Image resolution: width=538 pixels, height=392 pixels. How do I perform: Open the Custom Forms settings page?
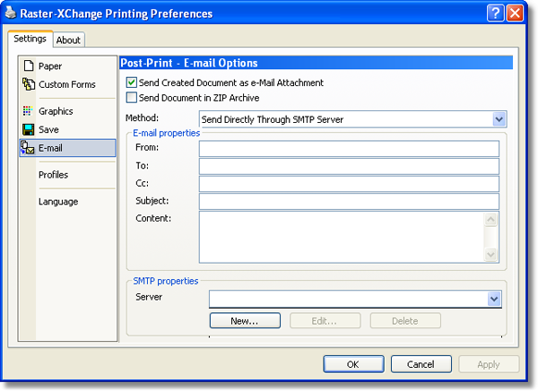pos(67,84)
